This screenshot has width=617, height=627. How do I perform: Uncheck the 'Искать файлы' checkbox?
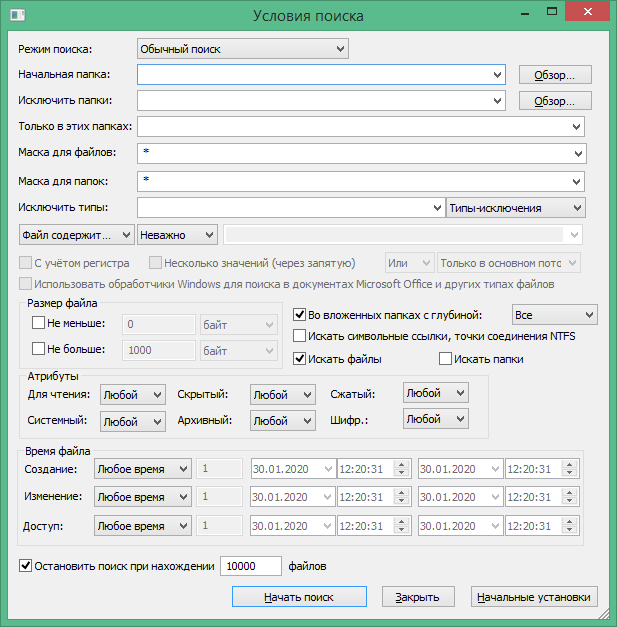click(300, 359)
